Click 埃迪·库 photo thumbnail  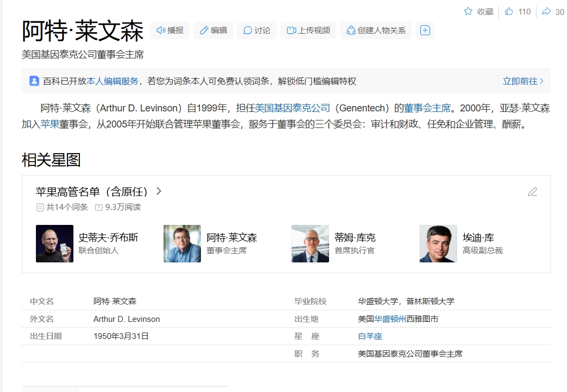click(x=438, y=244)
